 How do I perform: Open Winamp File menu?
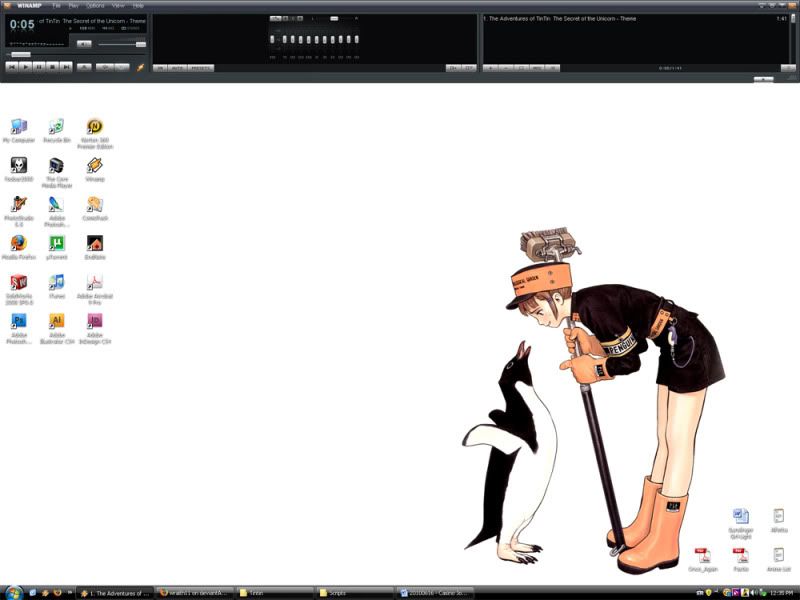click(56, 6)
